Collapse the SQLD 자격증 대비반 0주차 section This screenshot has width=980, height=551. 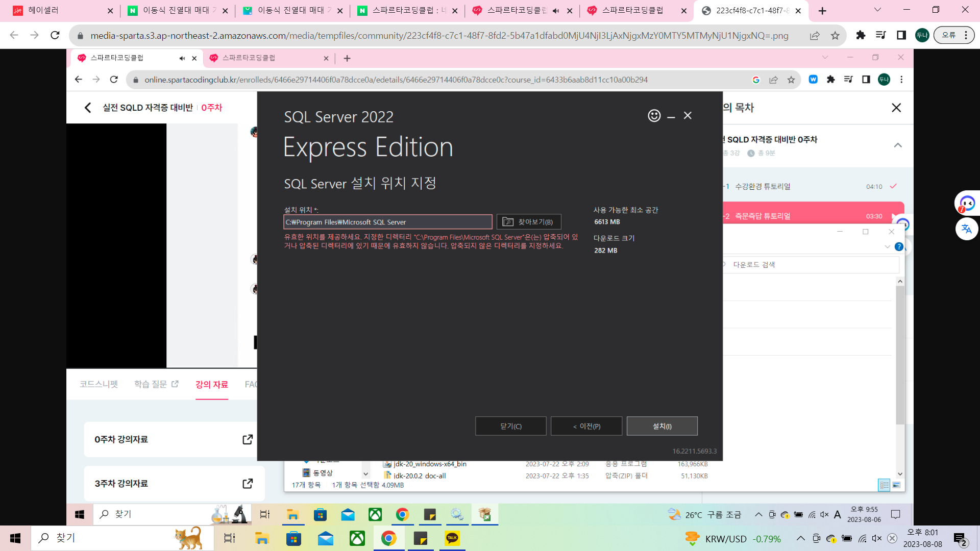tap(898, 145)
